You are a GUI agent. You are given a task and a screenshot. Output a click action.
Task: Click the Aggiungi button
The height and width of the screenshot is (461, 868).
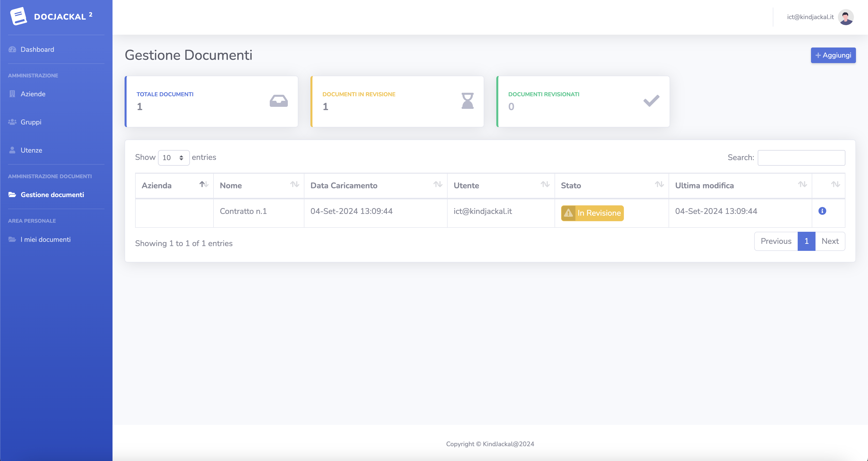pos(833,55)
